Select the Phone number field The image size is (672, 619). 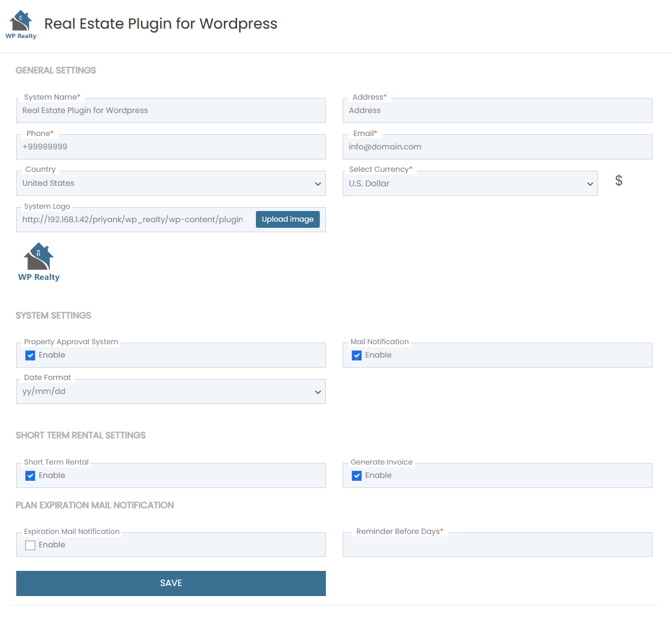[x=171, y=147]
